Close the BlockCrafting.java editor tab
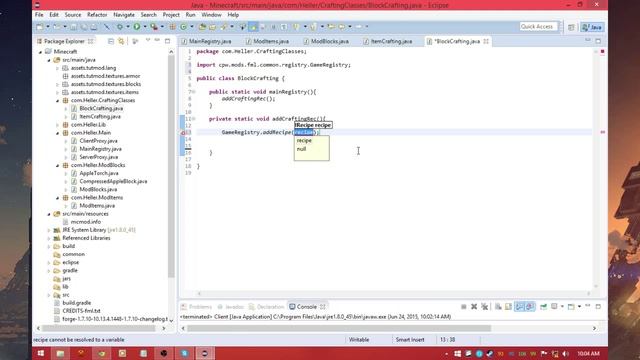Screen dimensions: 640x360 tap(486, 41)
